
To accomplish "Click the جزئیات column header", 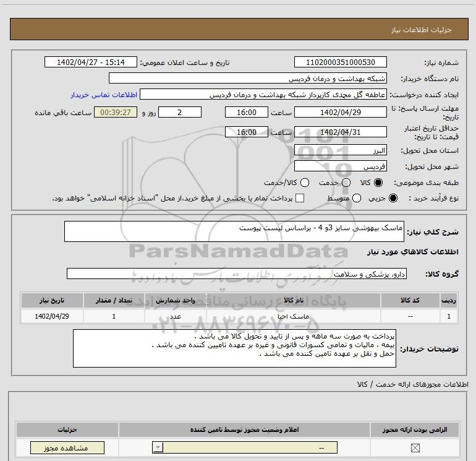I will [67, 429].
